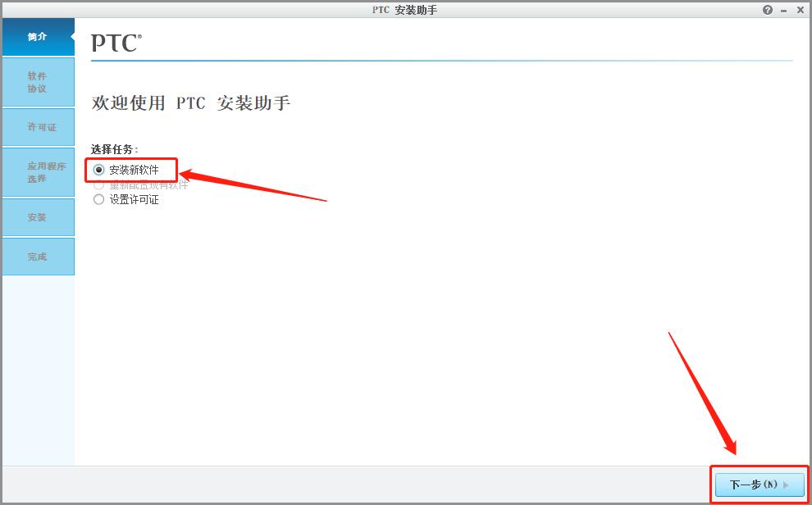The width and height of the screenshot is (812, 505).
Task: Open the 应用程序选择 step tab
Action: point(38,172)
